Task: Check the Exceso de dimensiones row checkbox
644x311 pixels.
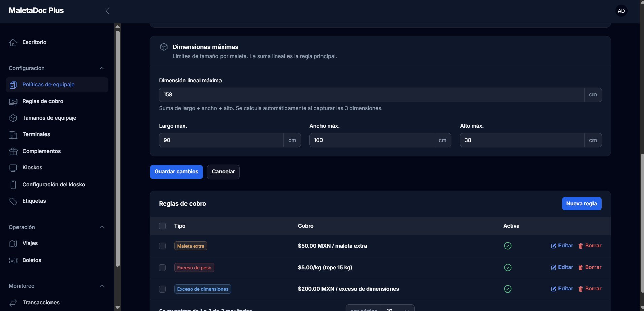Action: pos(162,289)
